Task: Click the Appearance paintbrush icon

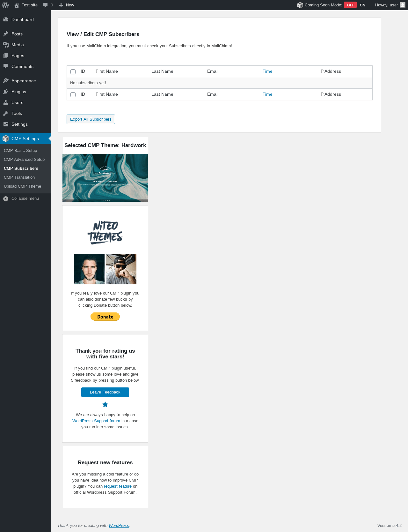Action: [6, 81]
